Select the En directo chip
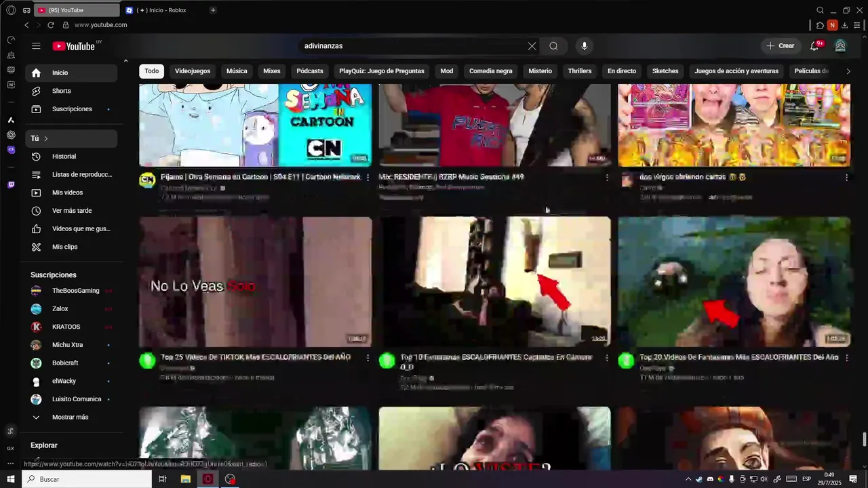 [x=622, y=71]
